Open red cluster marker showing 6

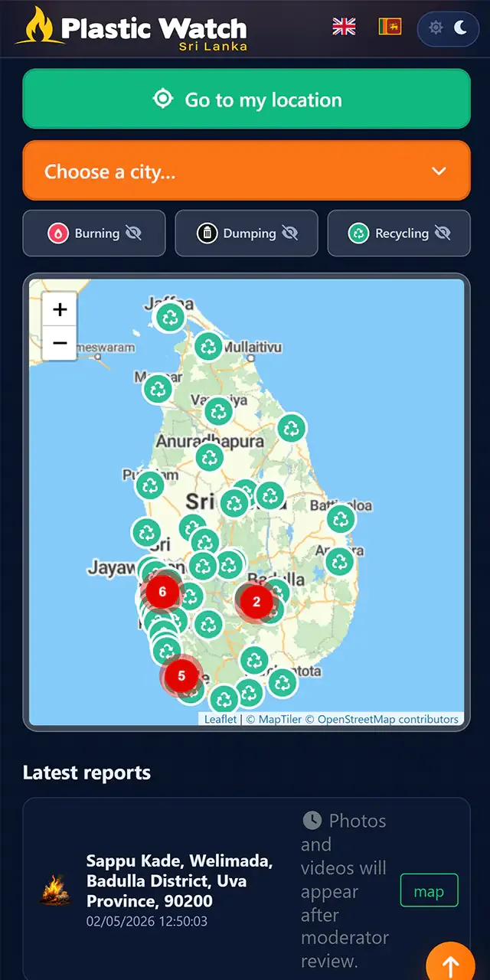162,591
